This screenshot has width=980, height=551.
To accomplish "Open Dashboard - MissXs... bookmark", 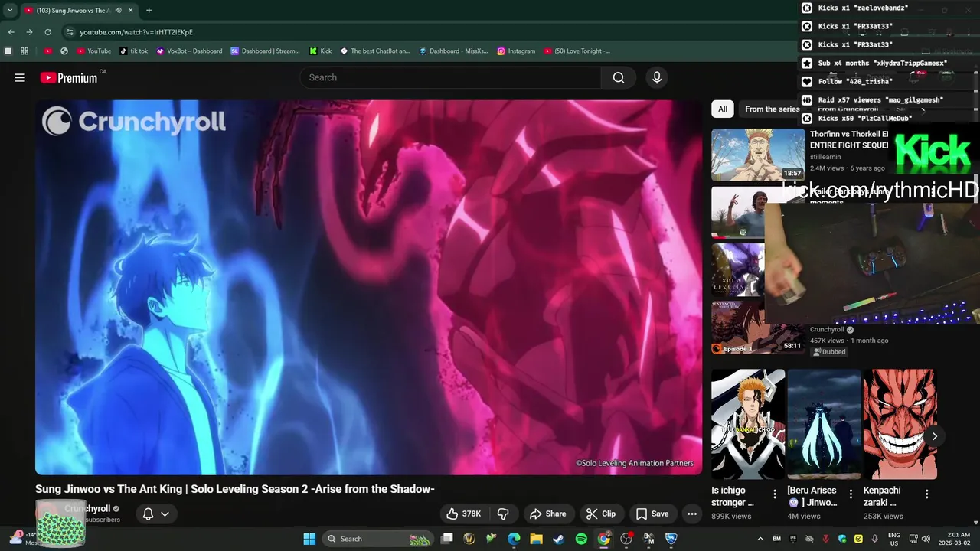I will pyautogui.click(x=453, y=51).
